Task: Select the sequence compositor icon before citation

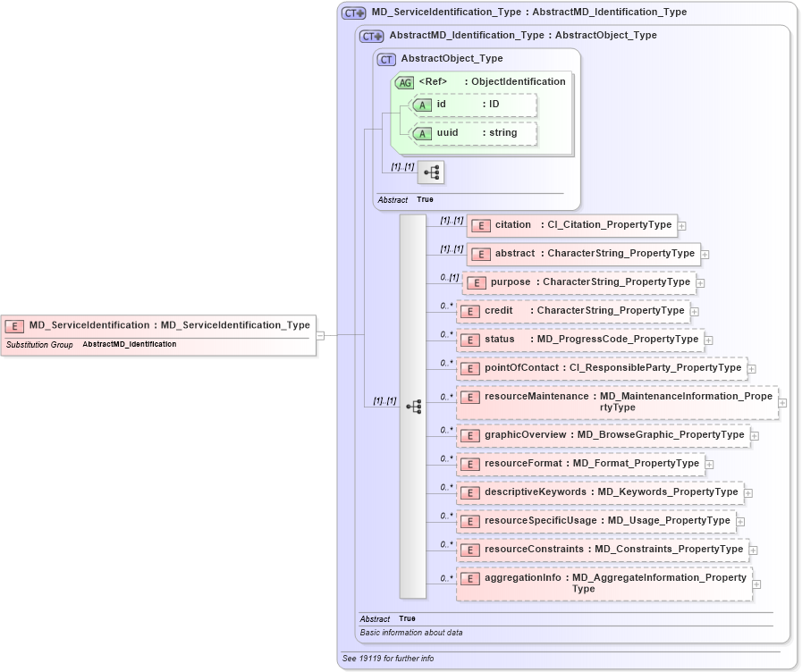Action: 413,406
